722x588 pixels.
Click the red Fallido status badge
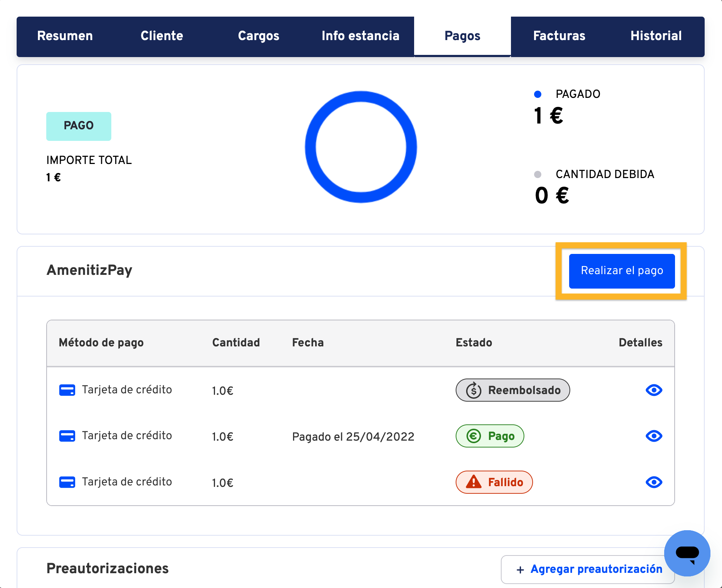[494, 482]
